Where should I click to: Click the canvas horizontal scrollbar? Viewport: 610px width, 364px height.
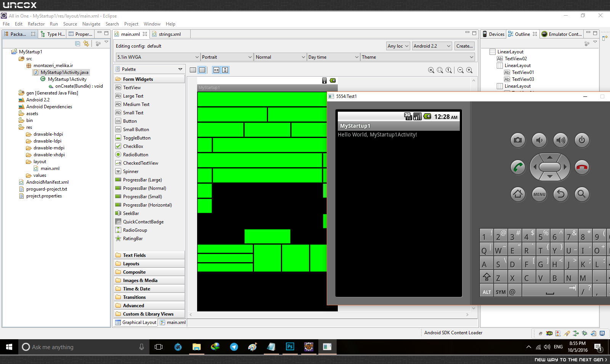[x=329, y=315]
